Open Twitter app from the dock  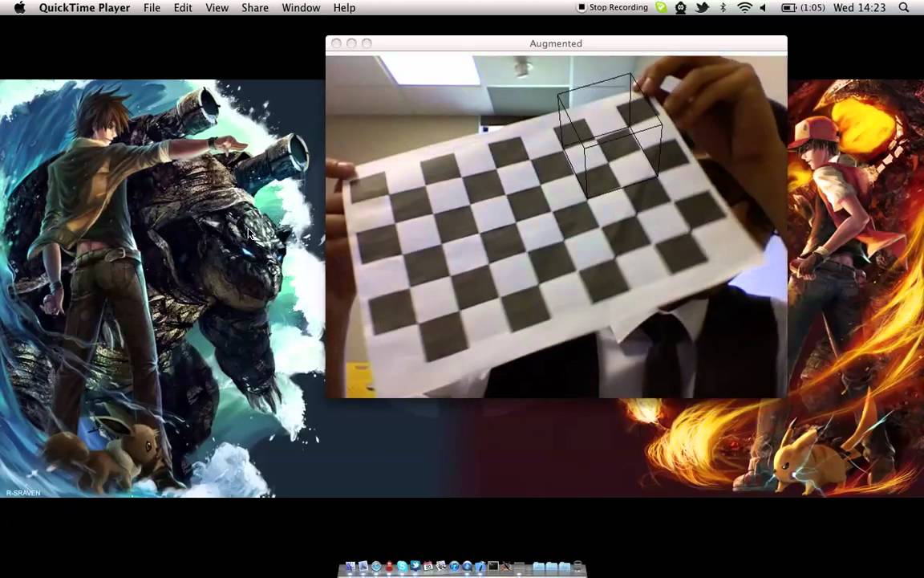415,566
